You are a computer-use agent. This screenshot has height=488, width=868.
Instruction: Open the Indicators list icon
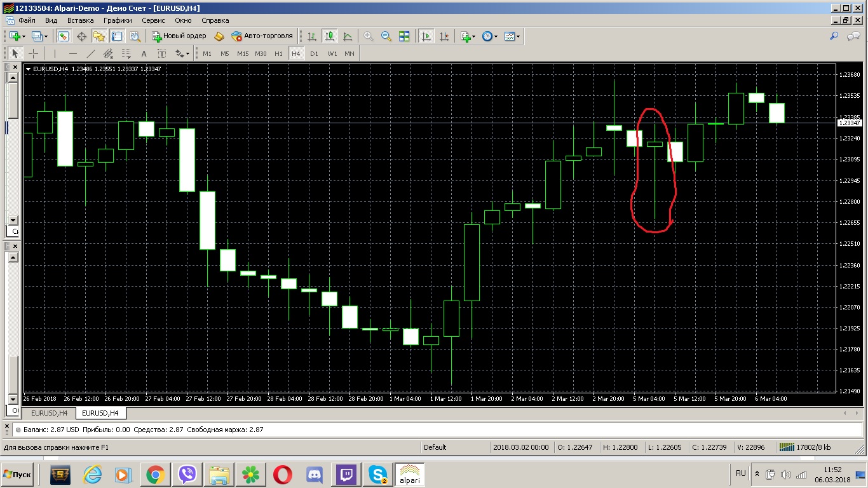click(466, 36)
